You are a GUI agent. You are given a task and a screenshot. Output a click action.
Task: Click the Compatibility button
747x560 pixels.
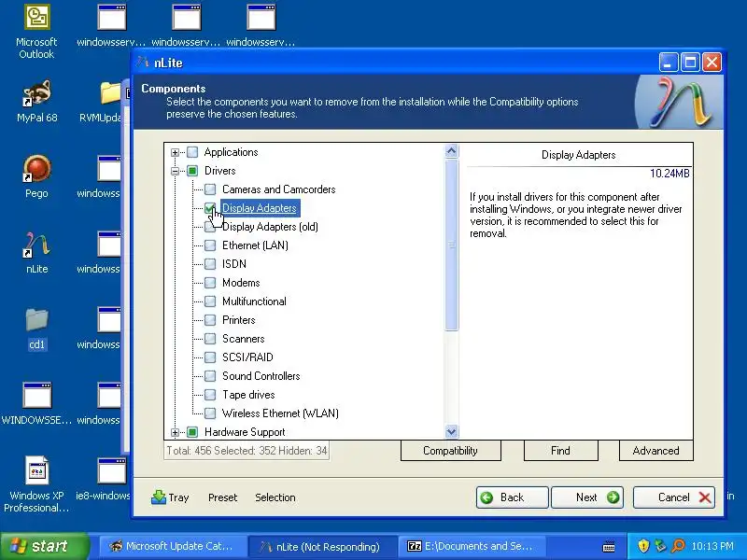[x=451, y=451]
